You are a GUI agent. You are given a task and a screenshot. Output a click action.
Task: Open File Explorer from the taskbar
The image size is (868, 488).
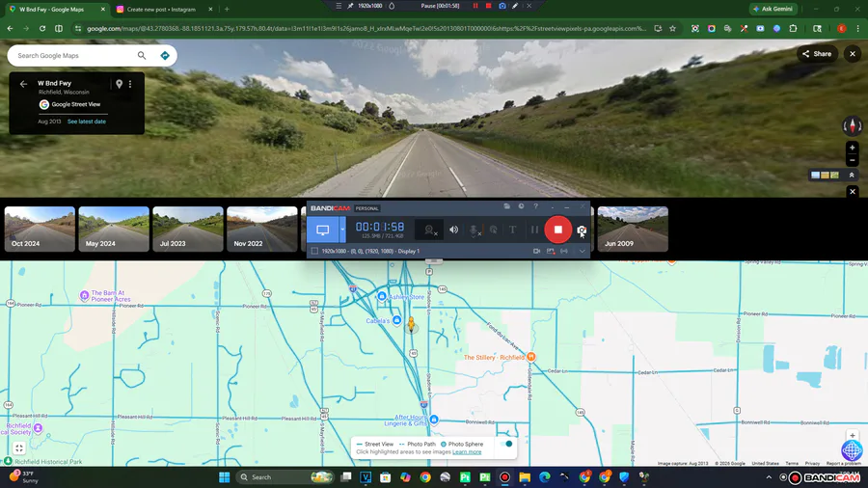[x=525, y=477]
